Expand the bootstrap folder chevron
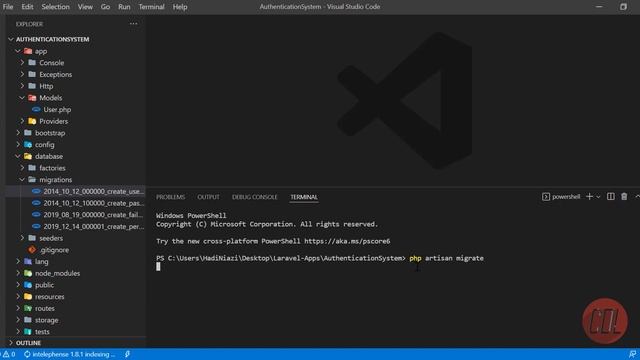 18,133
